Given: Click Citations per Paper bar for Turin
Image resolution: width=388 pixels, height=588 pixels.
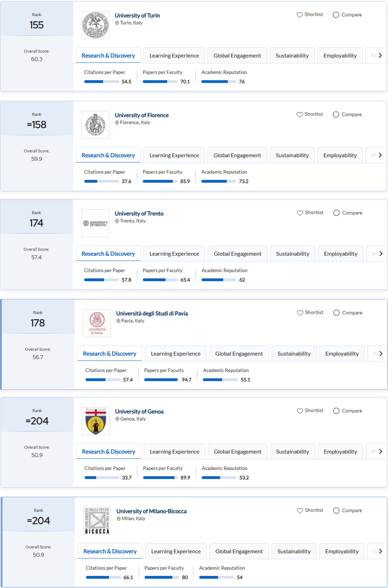Looking at the screenshot, I should (101, 81).
